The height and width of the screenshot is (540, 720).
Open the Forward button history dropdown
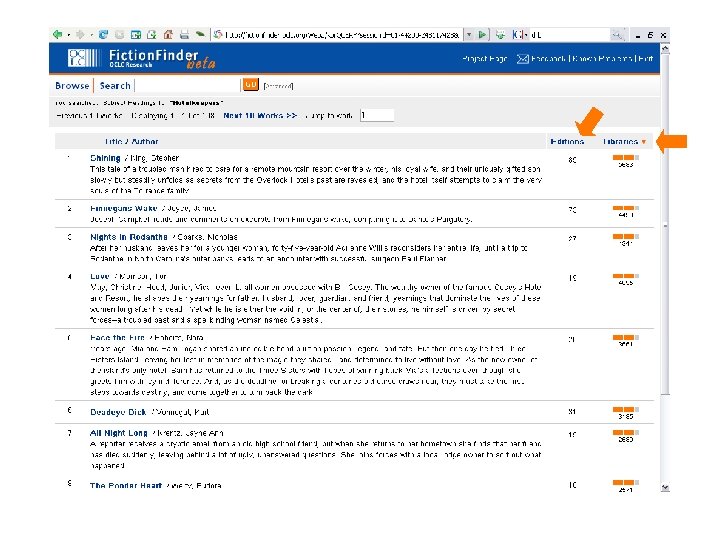(91, 35)
